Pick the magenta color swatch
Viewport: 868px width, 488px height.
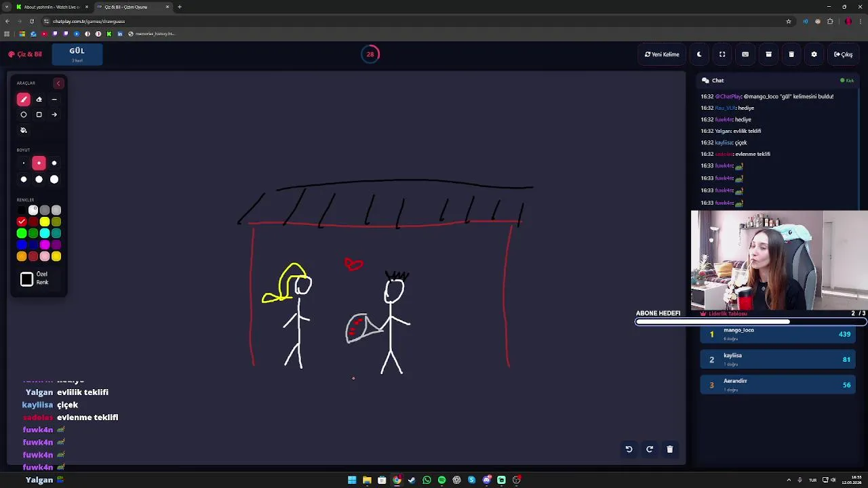coord(45,245)
